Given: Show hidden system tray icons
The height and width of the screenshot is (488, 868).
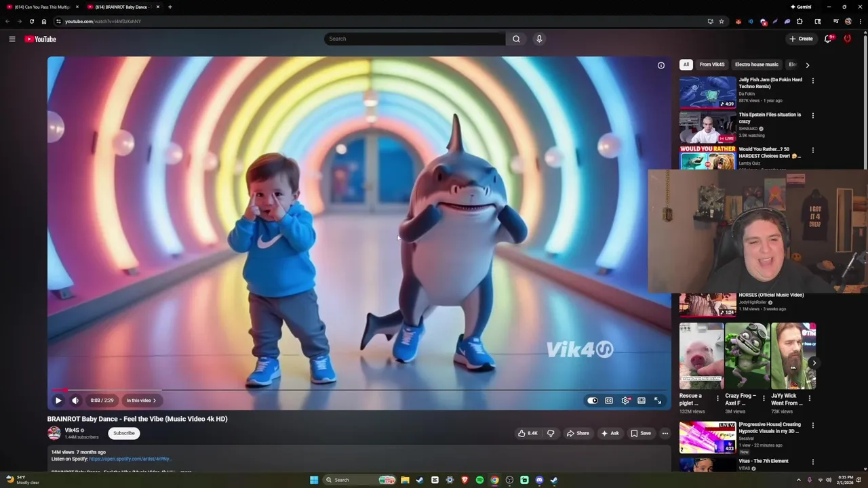Looking at the screenshot, I should coord(798,480).
